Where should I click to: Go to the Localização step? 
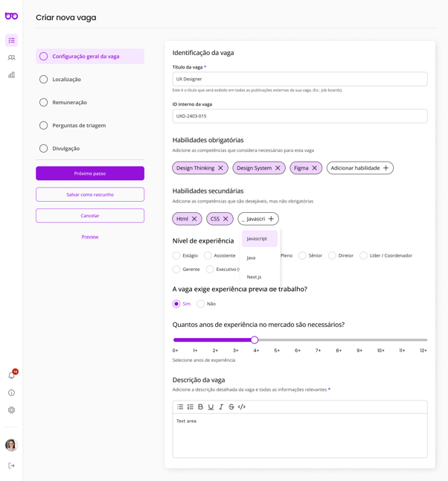click(66, 79)
